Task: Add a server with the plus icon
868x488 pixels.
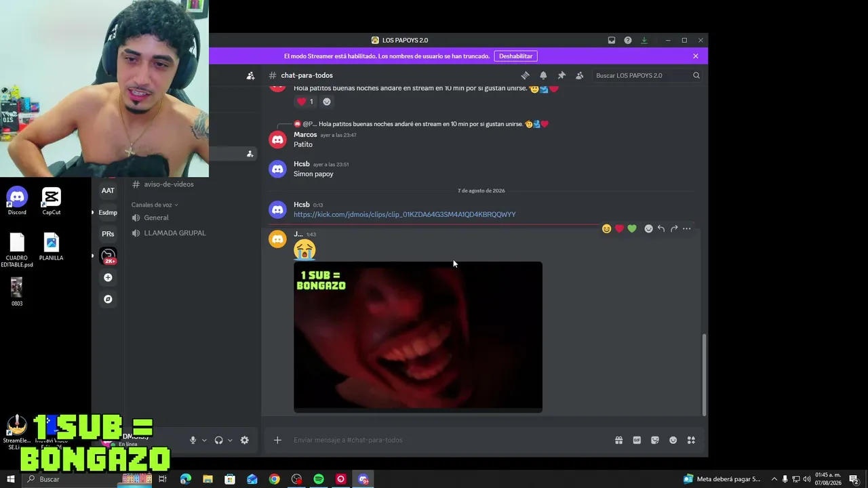Action: [108, 277]
